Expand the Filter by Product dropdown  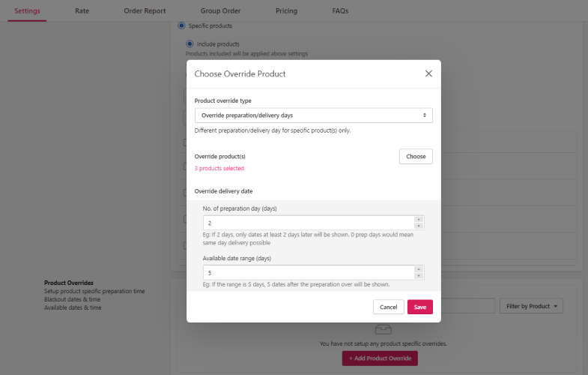[x=531, y=306]
